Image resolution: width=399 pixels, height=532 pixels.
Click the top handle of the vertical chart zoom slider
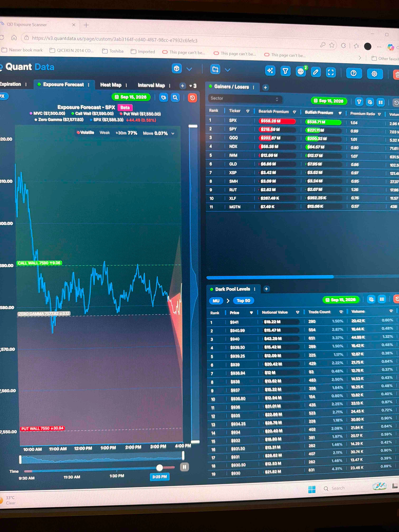pos(193,126)
